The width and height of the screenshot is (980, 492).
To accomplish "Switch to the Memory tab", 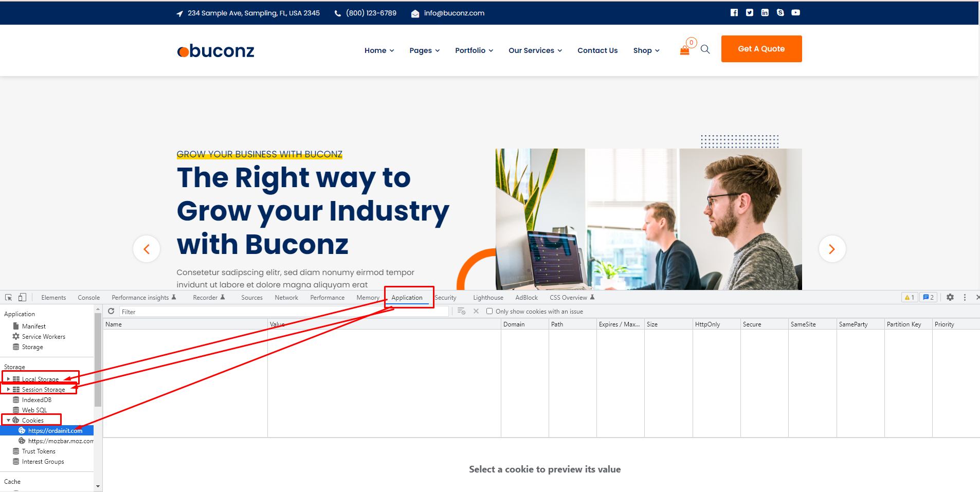I will (368, 298).
